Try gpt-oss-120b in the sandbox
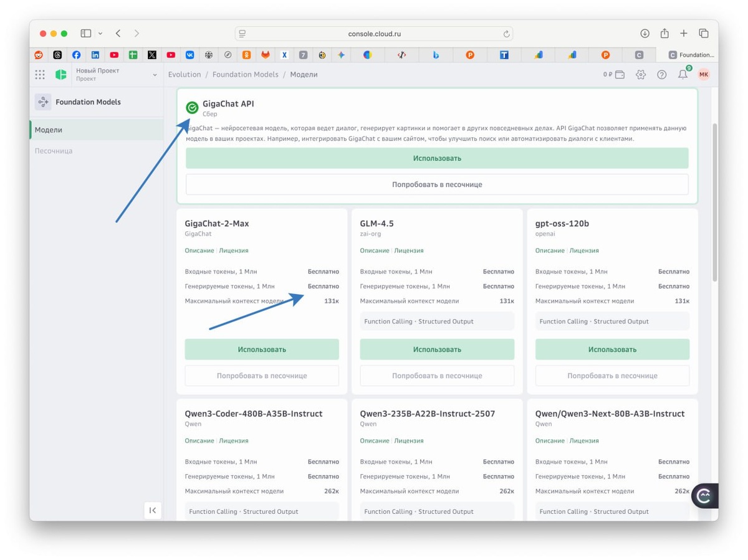This screenshot has height=560, width=748. coord(612,376)
